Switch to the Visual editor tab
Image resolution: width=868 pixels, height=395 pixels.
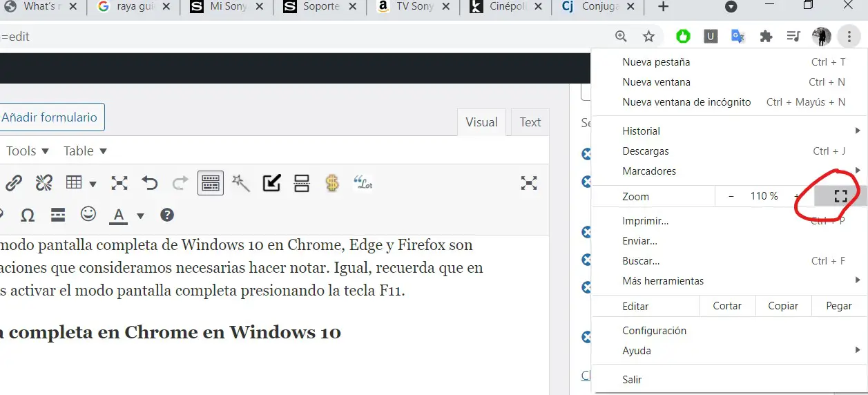(481, 122)
